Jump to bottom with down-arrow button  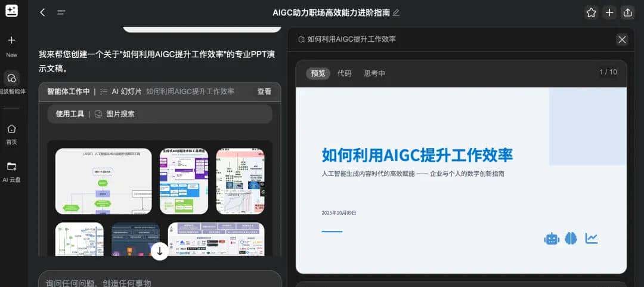[x=160, y=251]
